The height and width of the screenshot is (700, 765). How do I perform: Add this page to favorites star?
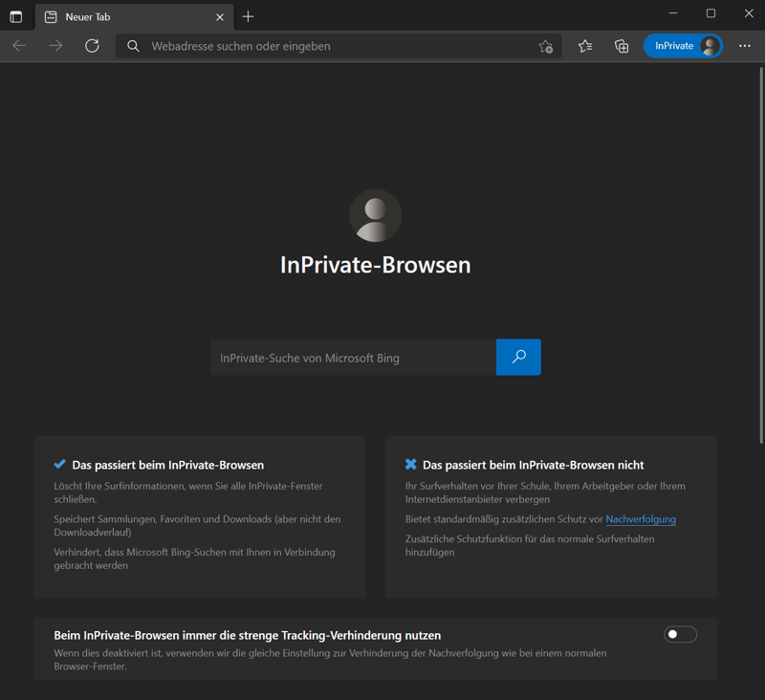coord(545,46)
